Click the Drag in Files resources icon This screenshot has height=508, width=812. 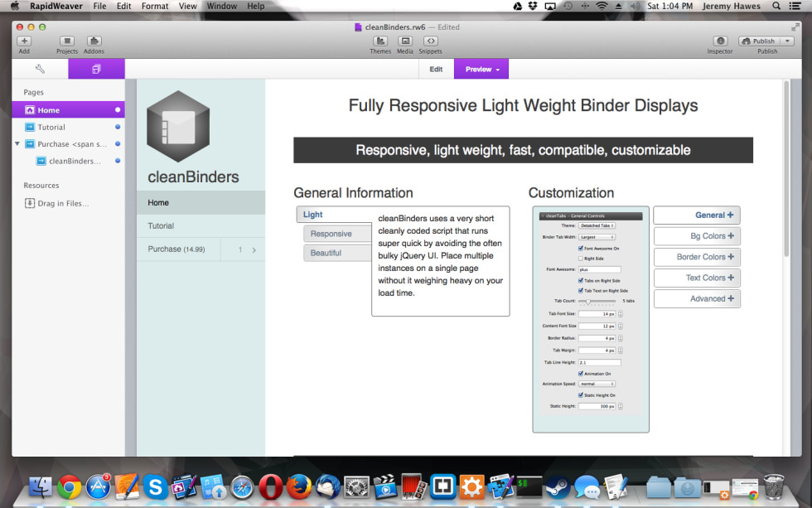point(30,203)
